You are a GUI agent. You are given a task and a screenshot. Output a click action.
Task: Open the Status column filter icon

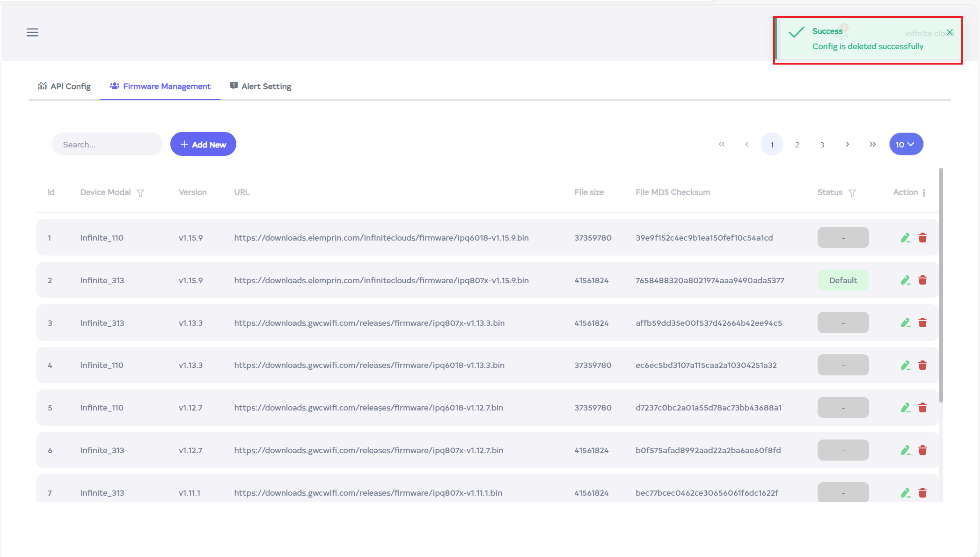[852, 193]
